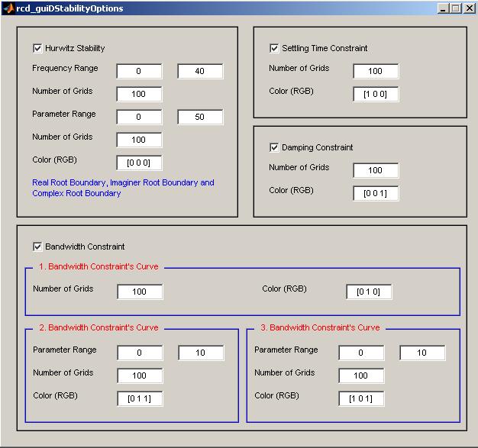This screenshot has width=478, height=448.
Task: Edit first Bandwidth curve Color field [0 1 0]
Action: pyautogui.click(x=369, y=292)
